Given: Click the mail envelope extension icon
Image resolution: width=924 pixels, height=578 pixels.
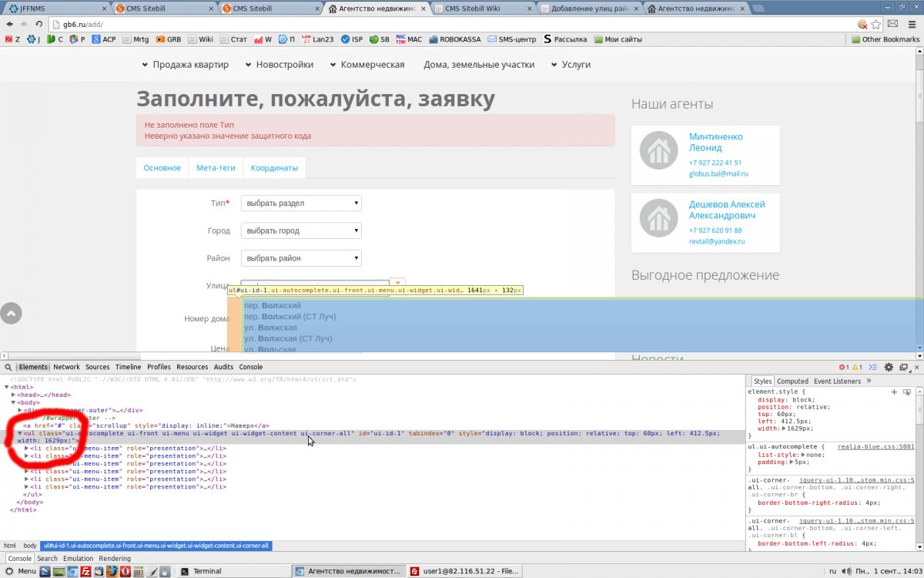Looking at the screenshot, I should click(893, 24).
